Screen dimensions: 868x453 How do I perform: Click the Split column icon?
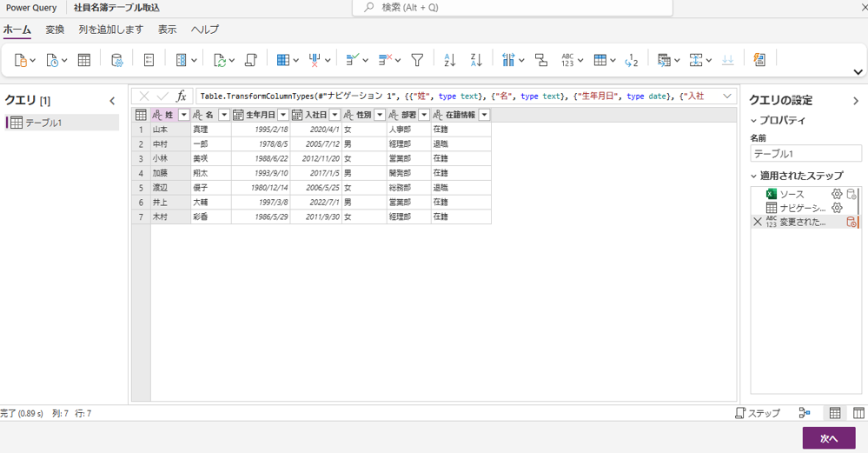[509, 60]
